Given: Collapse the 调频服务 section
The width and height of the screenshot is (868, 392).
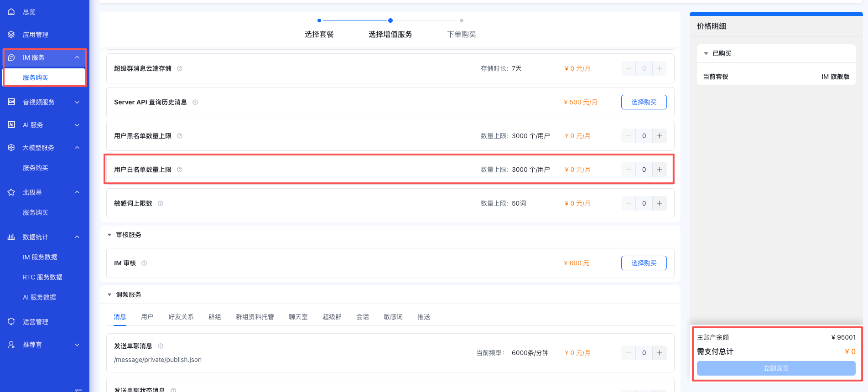Looking at the screenshot, I should [x=109, y=294].
